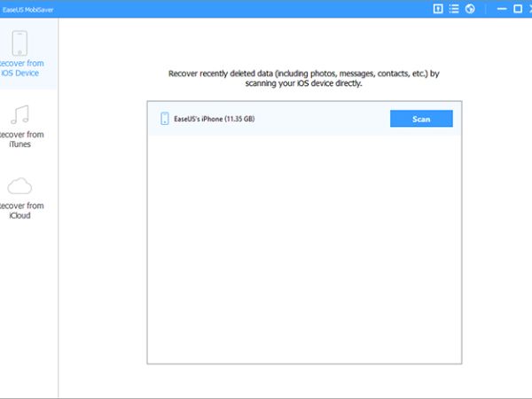The width and height of the screenshot is (532, 399).
Task: Open the "Recover from iCloud" label
Action: coord(25,210)
